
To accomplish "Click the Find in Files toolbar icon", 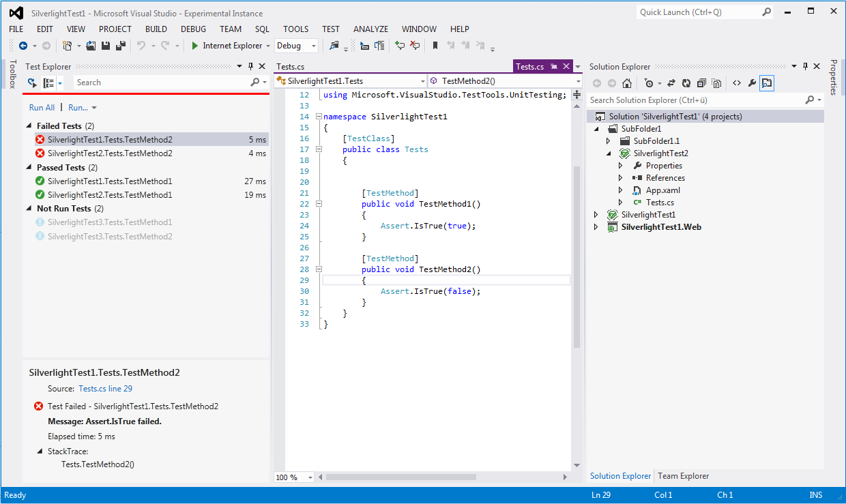I will 334,46.
